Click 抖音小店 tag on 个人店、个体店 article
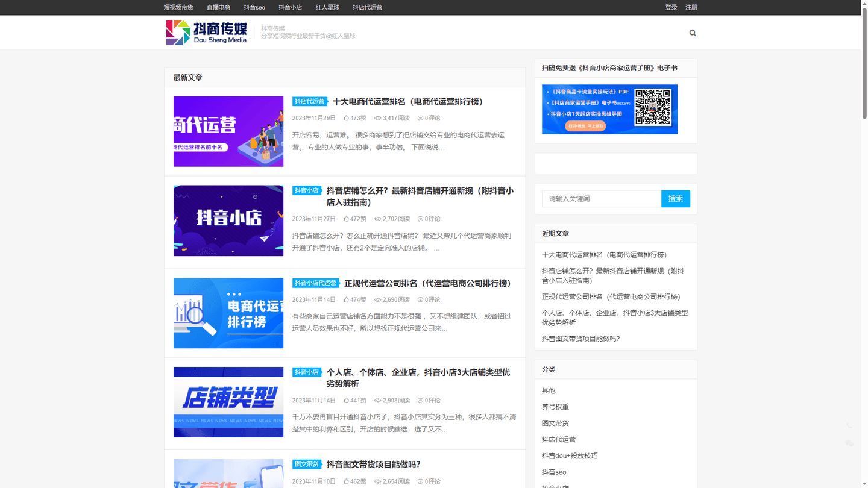The image size is (868, 488). (x=307, y=372)
